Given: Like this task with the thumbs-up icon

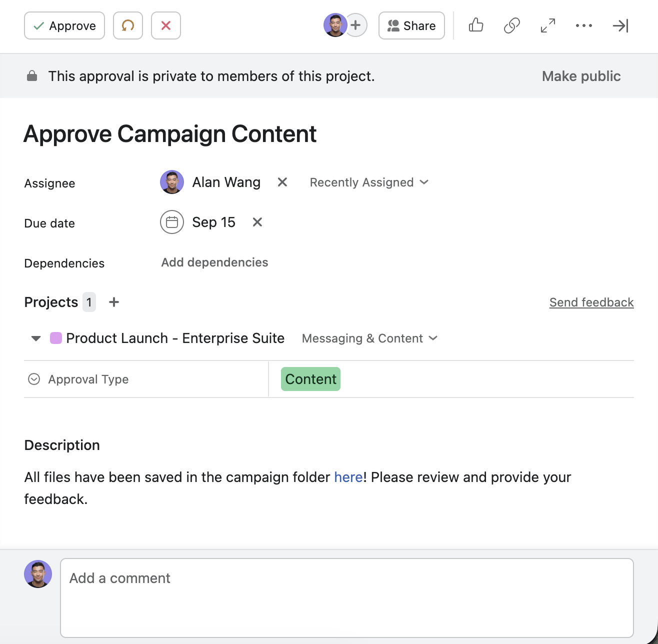Looking at the screenshot, I should [476, 25].
